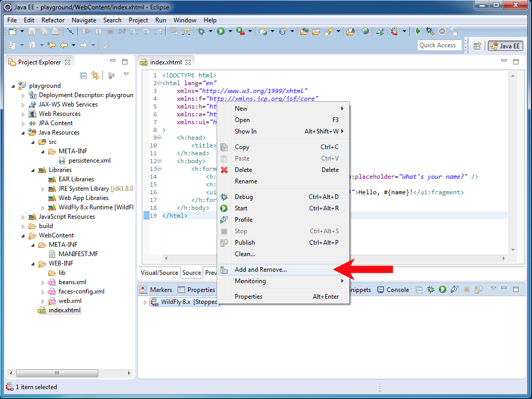Click Collapse All in Project Explorer
532x399 pixels.
[84, 75]
